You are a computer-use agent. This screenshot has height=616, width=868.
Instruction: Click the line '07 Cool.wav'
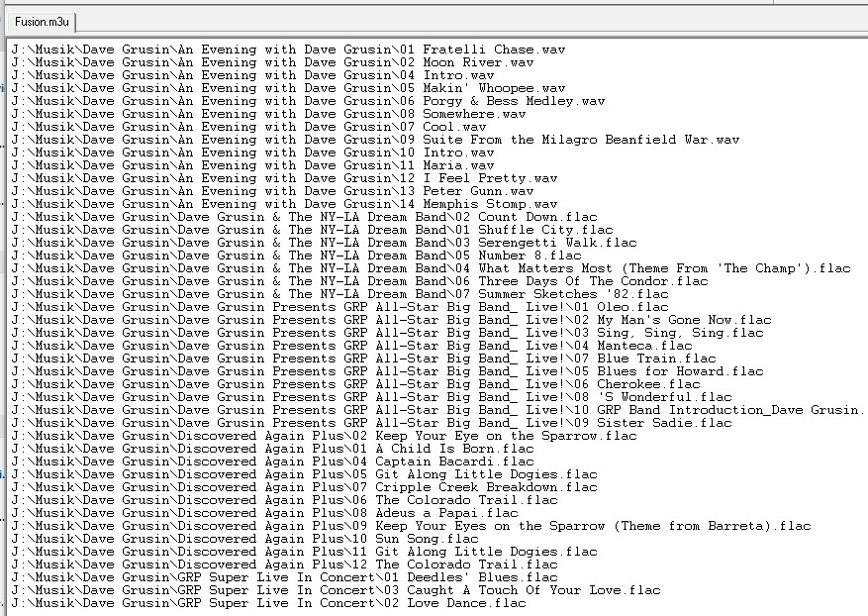[248, 127]
